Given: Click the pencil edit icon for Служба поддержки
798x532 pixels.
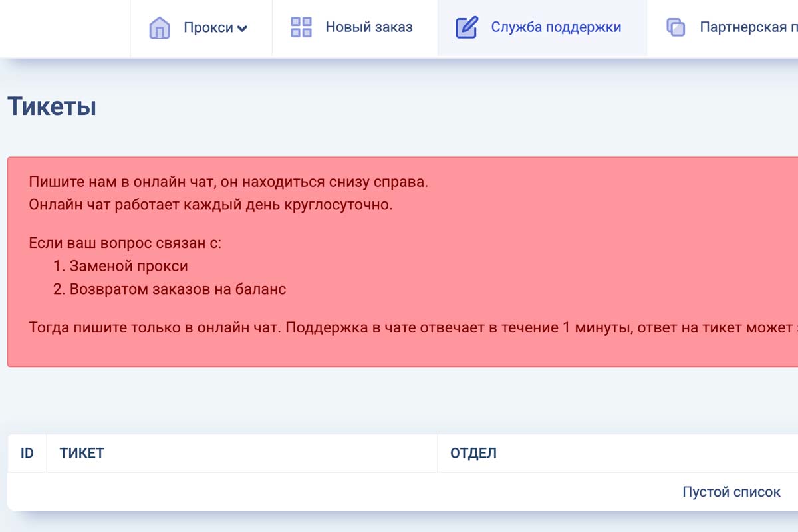Looking at the screenshot, I should (467, 27).
